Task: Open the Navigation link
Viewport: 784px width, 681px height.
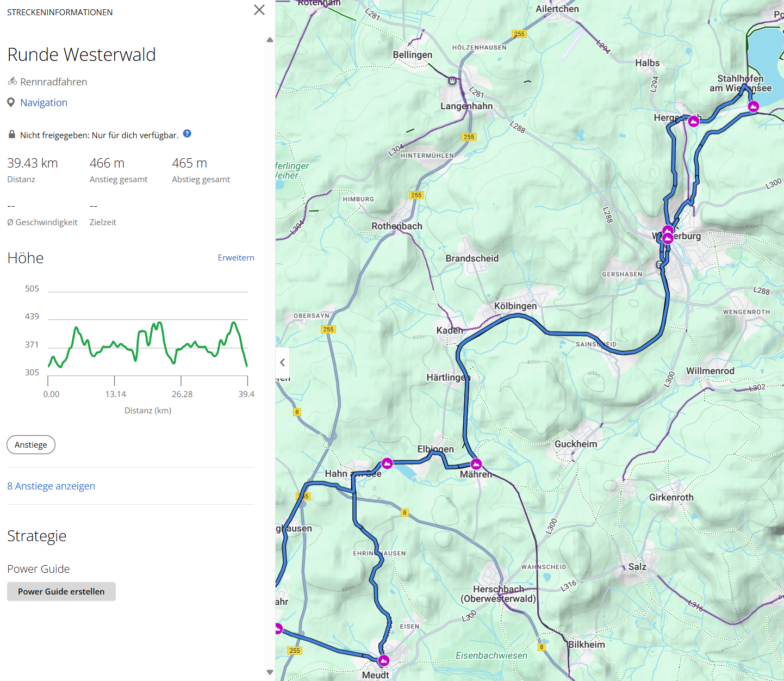Action: pyautogui.click(x=43, y=102)
